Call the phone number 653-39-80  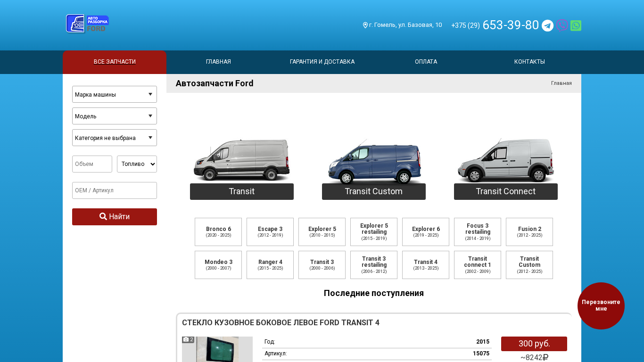coord(511,25)
